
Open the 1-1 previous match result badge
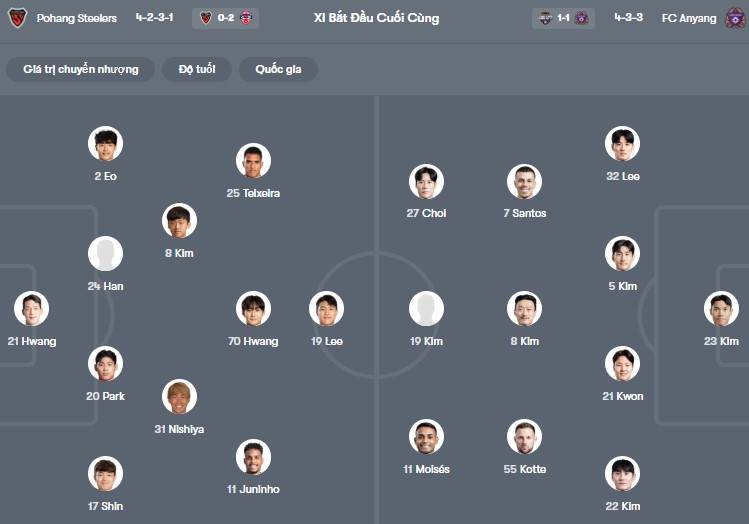click(x=563, y=18)
